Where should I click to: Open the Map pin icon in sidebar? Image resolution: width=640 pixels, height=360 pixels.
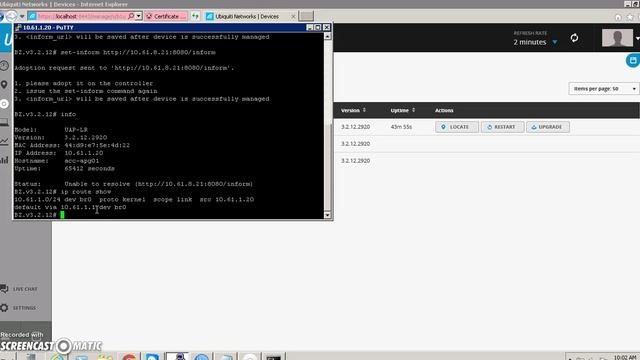coord(4,84)
